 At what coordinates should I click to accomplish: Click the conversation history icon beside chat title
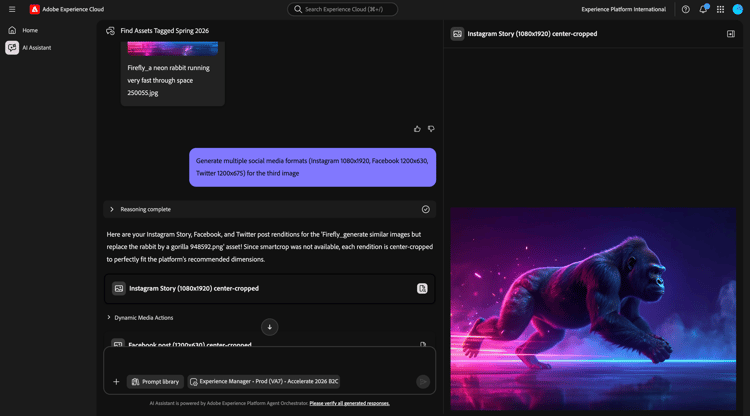point(110,31)
